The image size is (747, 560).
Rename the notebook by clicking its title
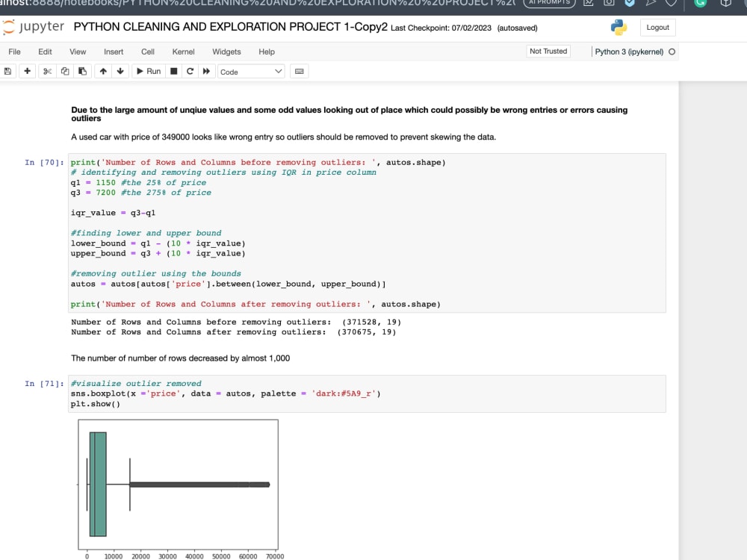tap(231, 27)
